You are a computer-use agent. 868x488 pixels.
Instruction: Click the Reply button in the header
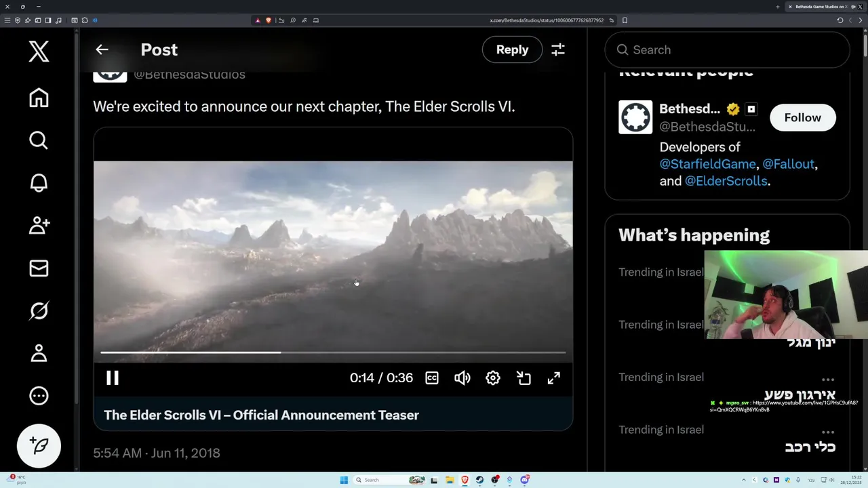click(x=512, y=49)
